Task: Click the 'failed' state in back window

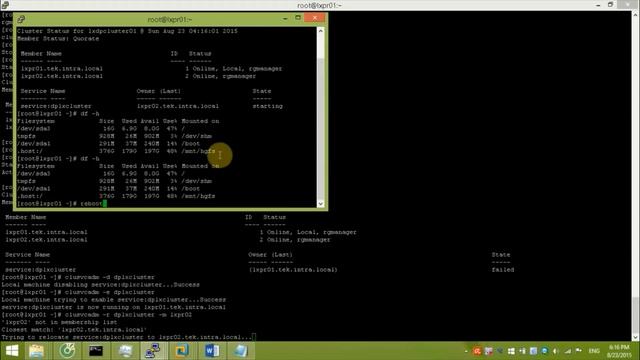Action: coord(502,270)
